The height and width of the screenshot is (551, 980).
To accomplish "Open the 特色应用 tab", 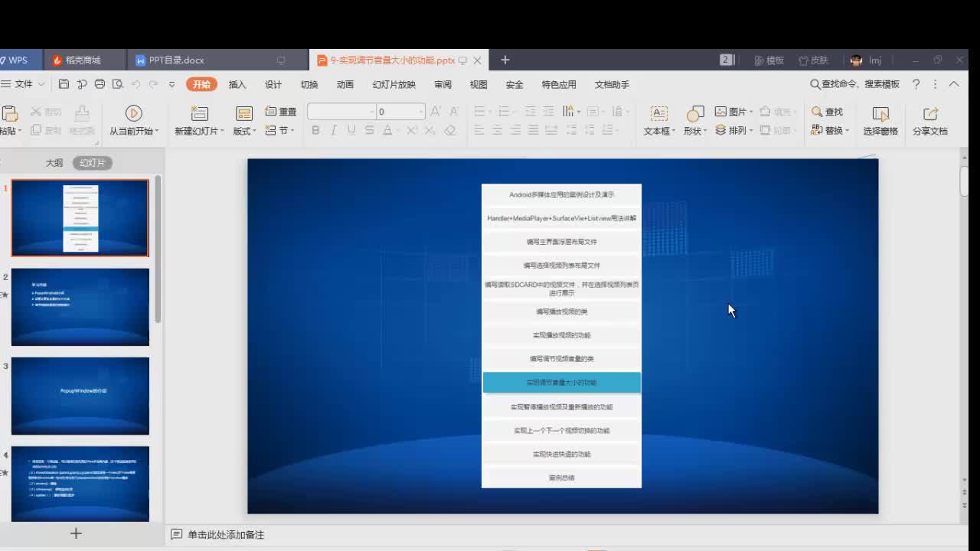I will (x=559, y=84).
